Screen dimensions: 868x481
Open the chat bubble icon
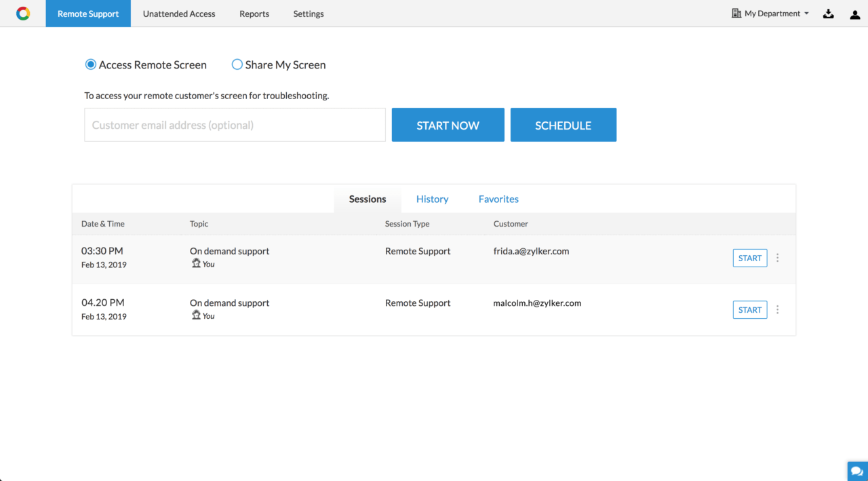coord(856,471)
